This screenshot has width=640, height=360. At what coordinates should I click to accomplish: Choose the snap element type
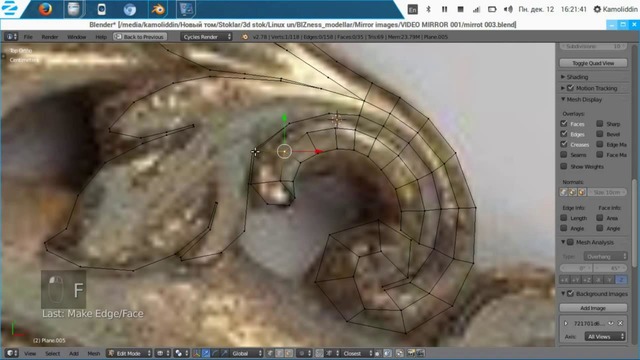tap(331, 353)
